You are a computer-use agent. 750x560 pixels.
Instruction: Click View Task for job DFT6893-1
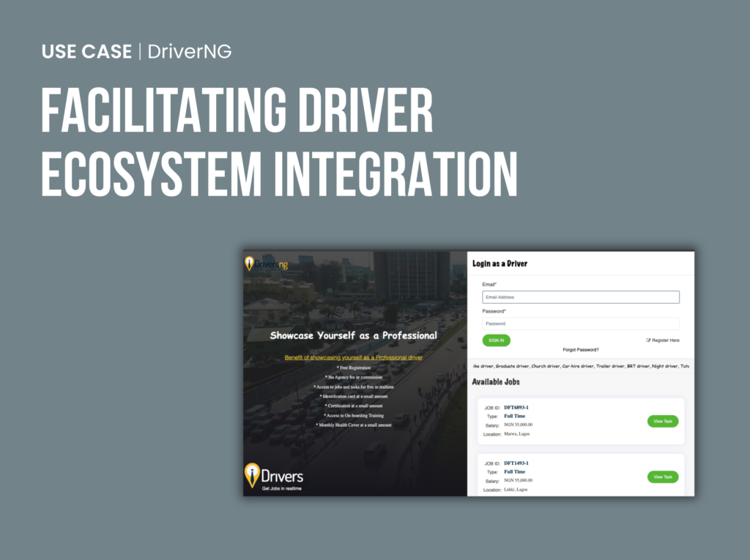663,421
